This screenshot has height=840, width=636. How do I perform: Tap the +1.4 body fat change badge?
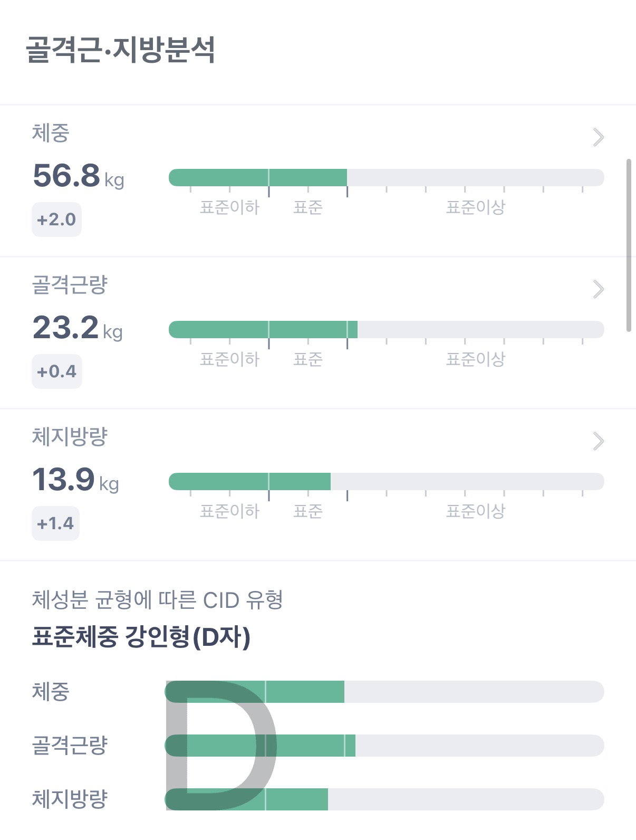tap(55, 523)
